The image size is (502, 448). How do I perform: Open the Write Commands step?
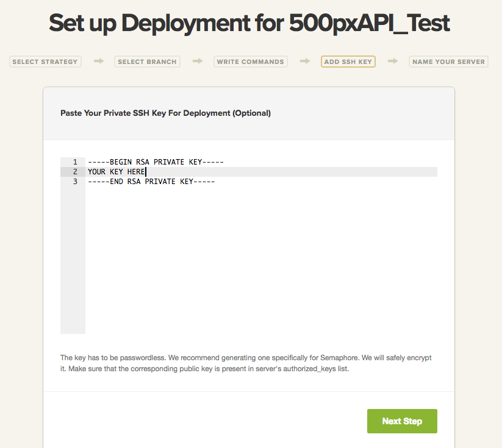pos(250,62)
